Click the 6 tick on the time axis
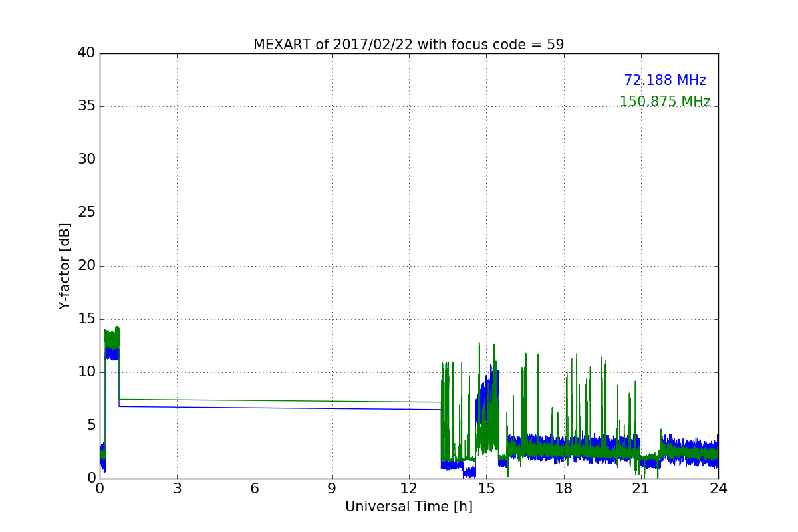798x532 pixels. tap(254, 489)
